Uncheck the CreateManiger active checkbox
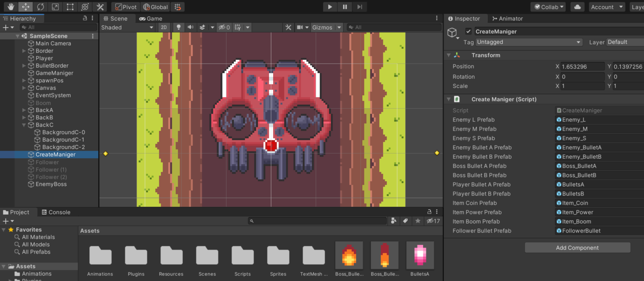The width and height of the screenshot is (644, 281). [x=468, y=31]
